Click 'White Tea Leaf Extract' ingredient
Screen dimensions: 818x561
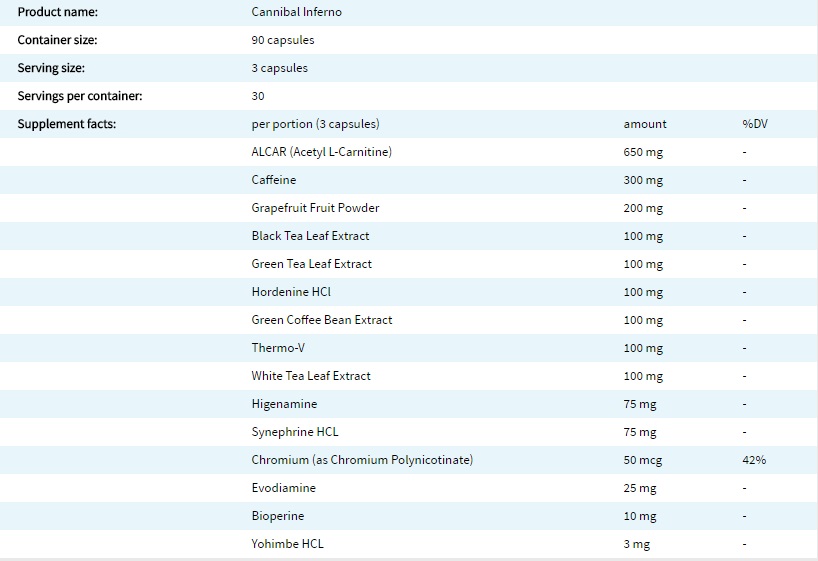click(311, 376)
